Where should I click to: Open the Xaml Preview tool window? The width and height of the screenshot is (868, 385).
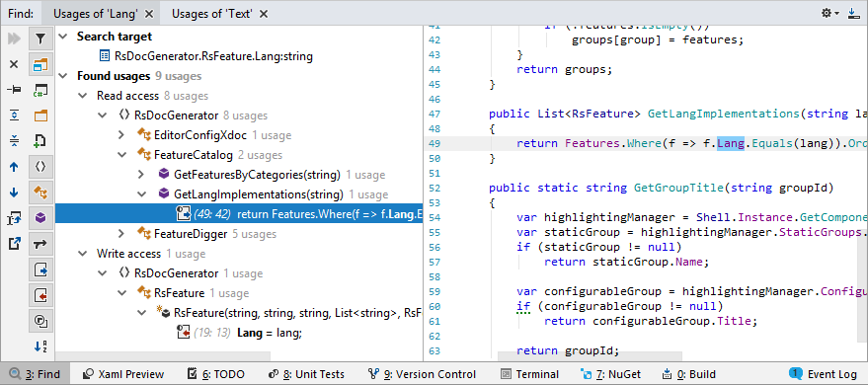[123, 374]
